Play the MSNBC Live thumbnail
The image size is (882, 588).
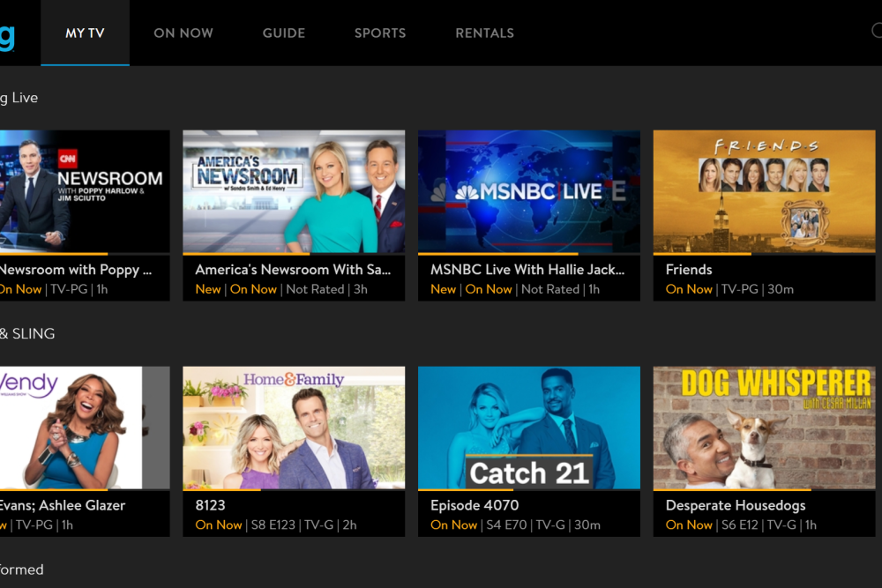[x=528, y=191]
